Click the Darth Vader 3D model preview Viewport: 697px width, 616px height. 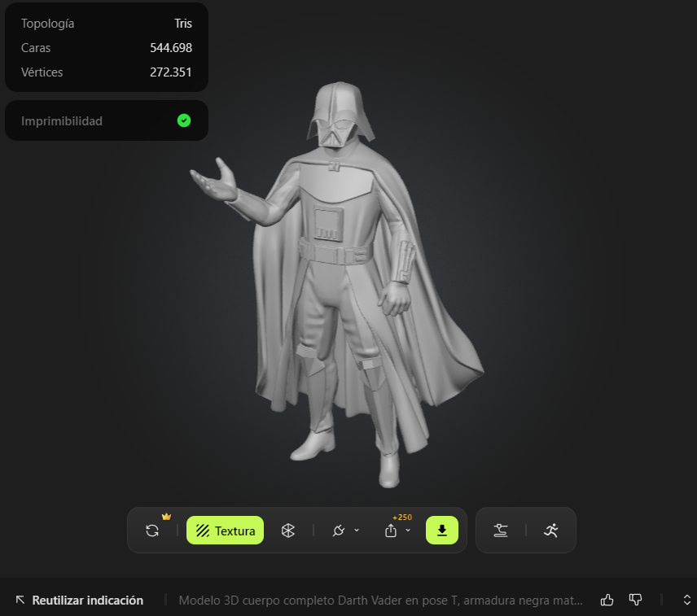coord(337,284)
